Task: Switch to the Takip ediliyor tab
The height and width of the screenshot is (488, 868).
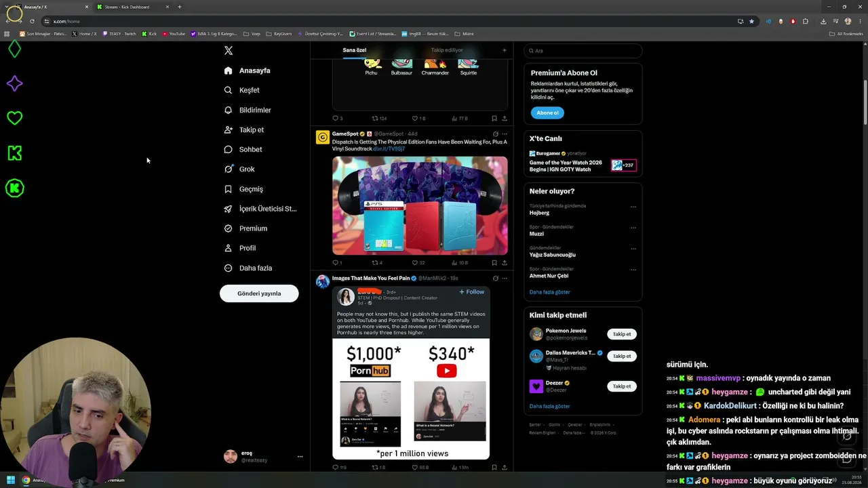Action: click(x=447, y=50)
